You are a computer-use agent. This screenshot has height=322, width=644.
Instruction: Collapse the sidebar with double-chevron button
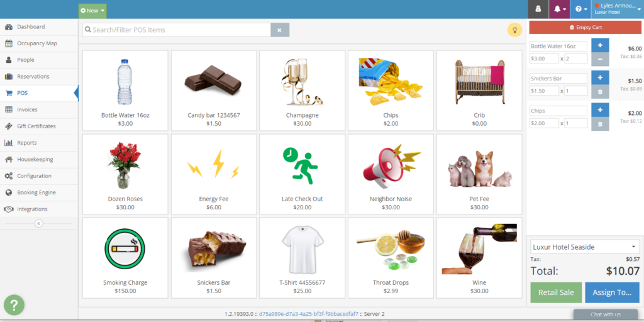(x=38, y=223)
